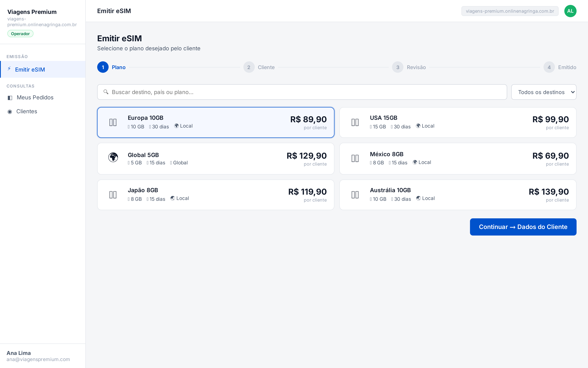Click the Clientes sidebar icon
The width and height of the screenshot is (588, 368).
point(10,112)
